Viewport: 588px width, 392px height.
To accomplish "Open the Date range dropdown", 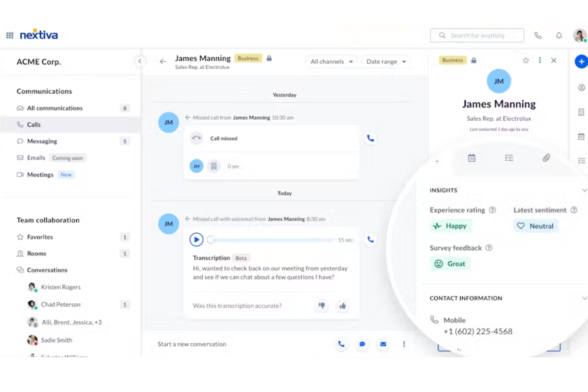I will point(385,61).
